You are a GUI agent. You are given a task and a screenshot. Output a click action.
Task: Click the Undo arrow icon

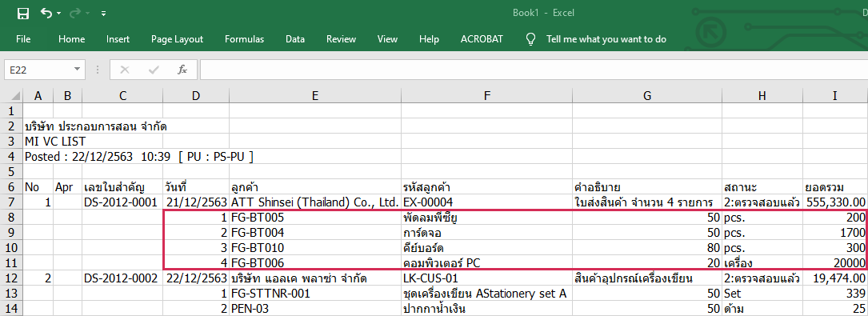click(x=46, y=13)
